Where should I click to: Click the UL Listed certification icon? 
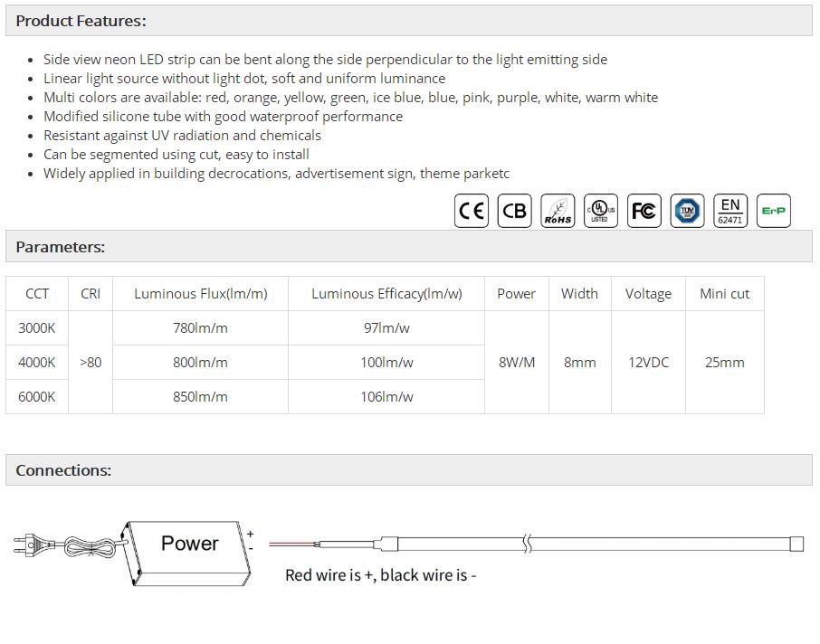(x=600, y=211)
